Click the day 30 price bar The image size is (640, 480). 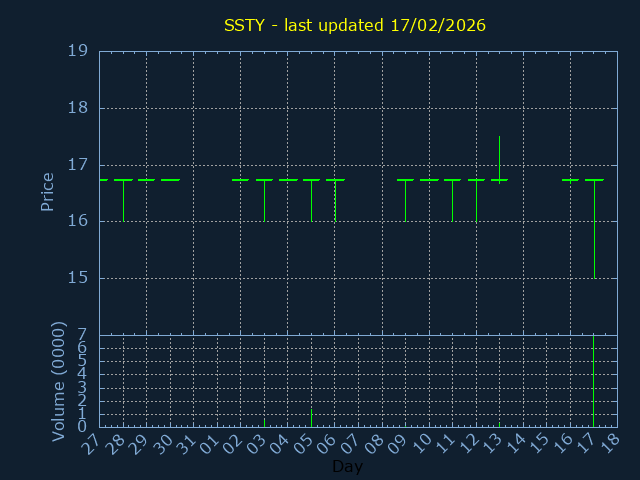pyautogui.click(x=170, y=180)
